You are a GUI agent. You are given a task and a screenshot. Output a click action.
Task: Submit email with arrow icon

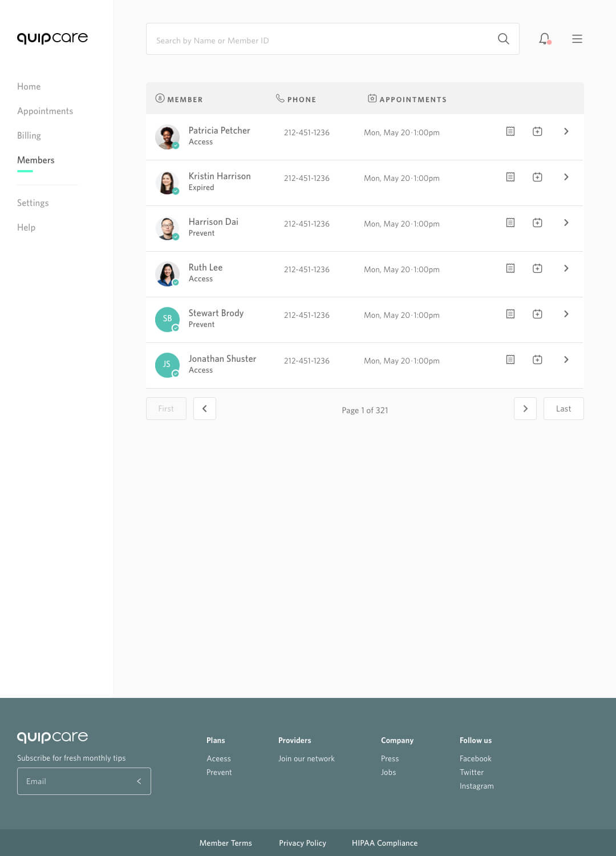coord(139,781)
